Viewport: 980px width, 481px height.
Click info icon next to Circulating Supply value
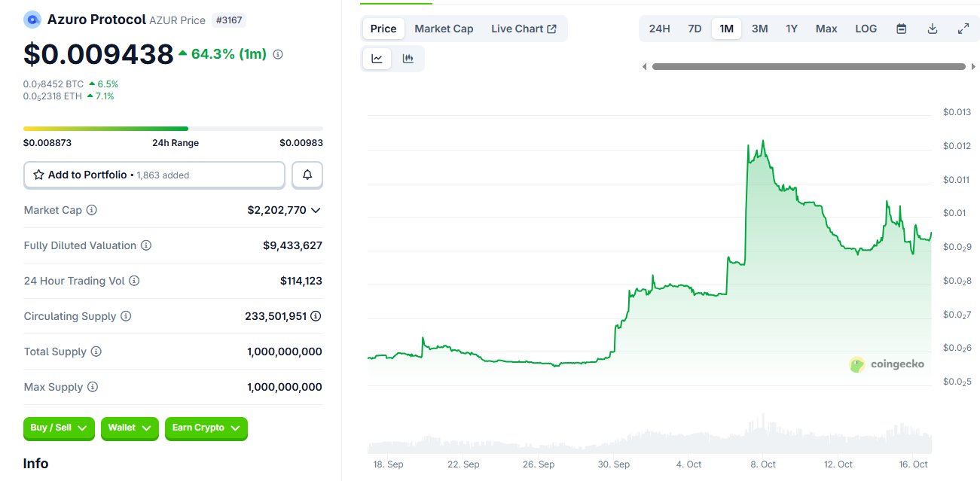[x=316, y=316]
